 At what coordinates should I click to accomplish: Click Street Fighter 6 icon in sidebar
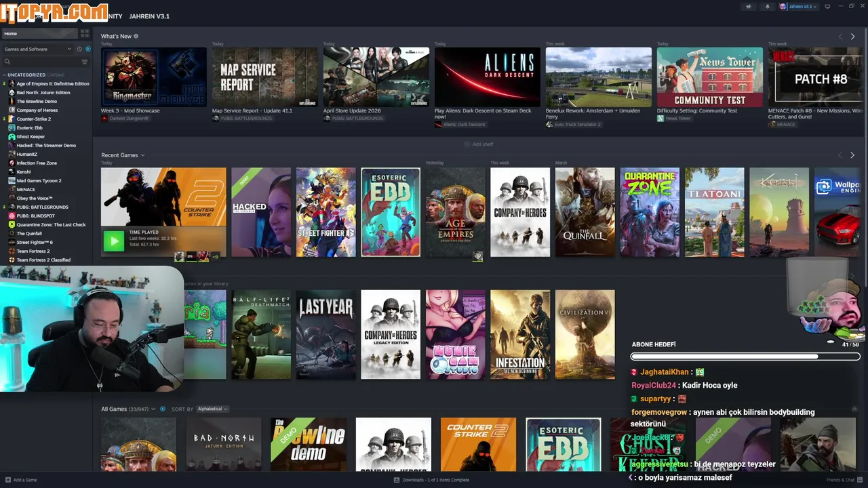(x=12, y=242)
